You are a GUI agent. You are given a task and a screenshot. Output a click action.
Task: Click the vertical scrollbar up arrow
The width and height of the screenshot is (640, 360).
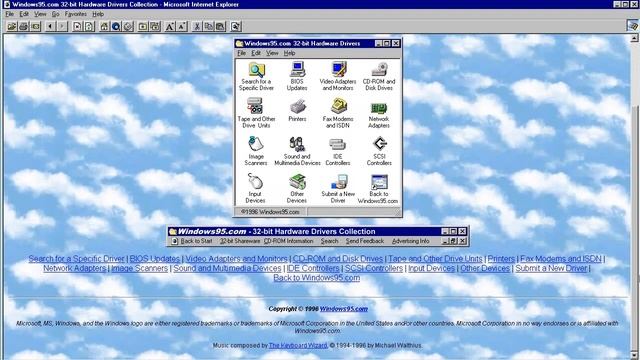pos(634,38)
